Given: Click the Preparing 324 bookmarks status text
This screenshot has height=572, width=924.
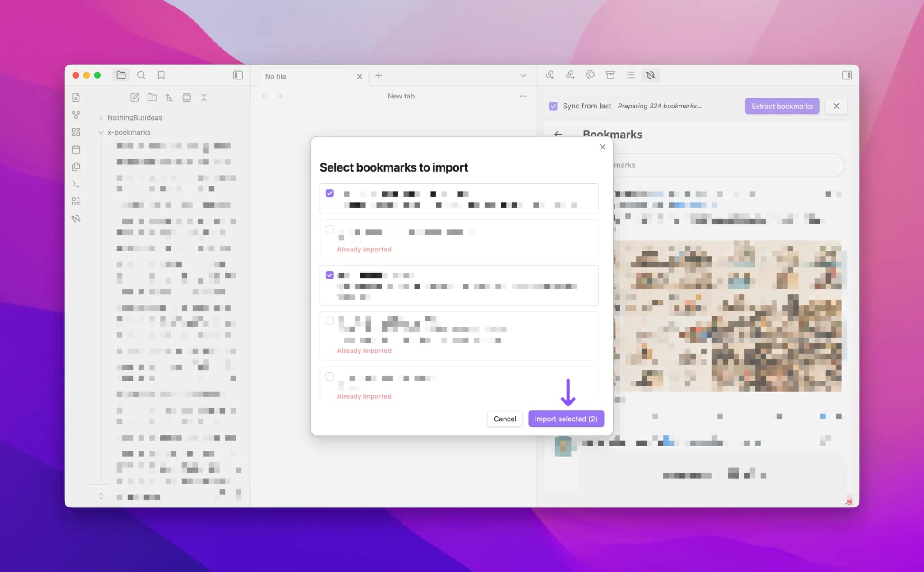Looking at the screenshot, I should (659, 106).
